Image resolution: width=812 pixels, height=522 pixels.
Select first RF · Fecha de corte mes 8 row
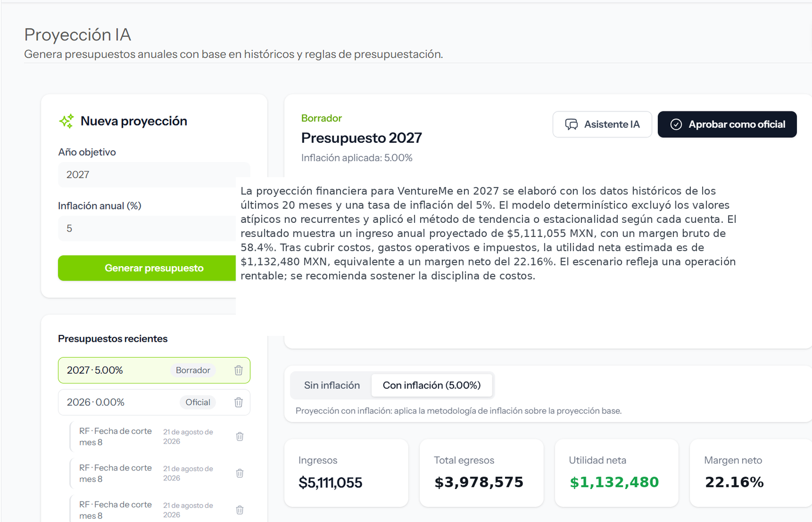pyautogui.click(x=160, y=437)
